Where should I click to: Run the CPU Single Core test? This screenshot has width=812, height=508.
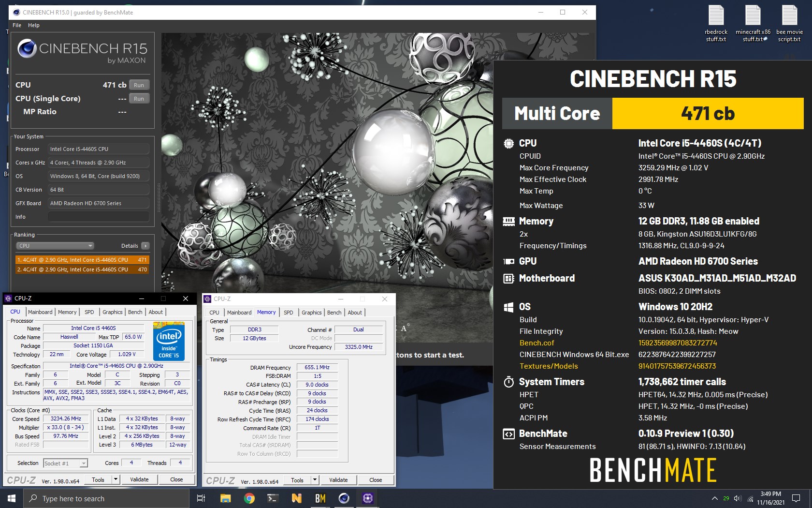(139, 99)
